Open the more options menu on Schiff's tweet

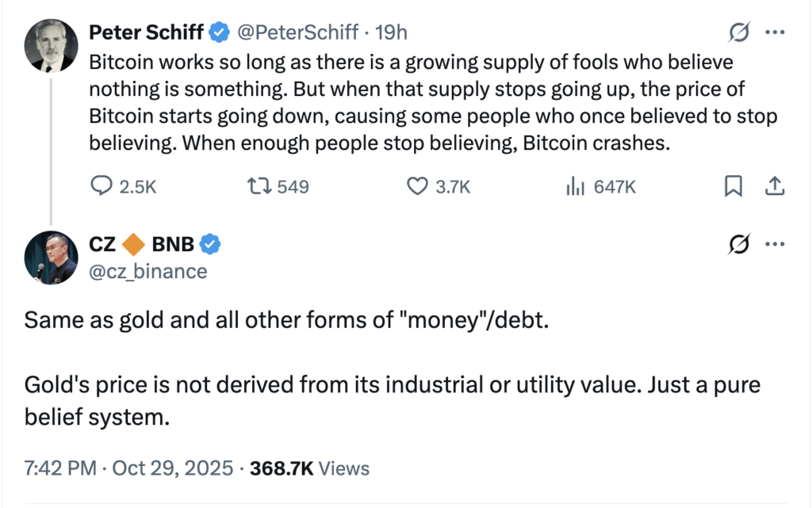[775, 32]
